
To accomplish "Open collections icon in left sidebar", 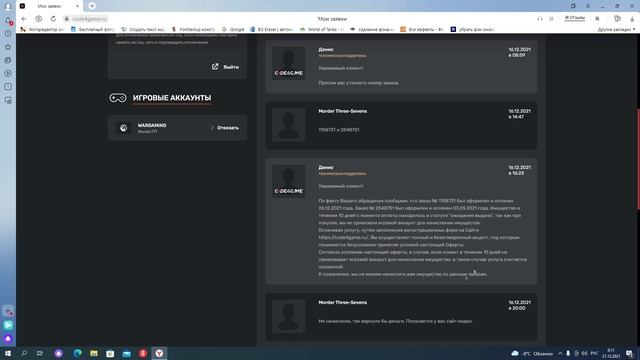I will [x=8, y=60].
